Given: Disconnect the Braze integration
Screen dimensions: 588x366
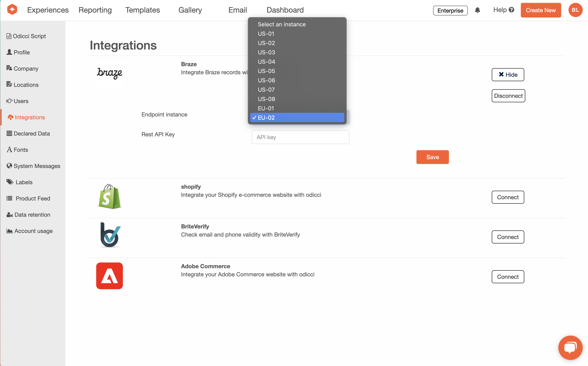Looking at the screenshot, I should point(508,96).
